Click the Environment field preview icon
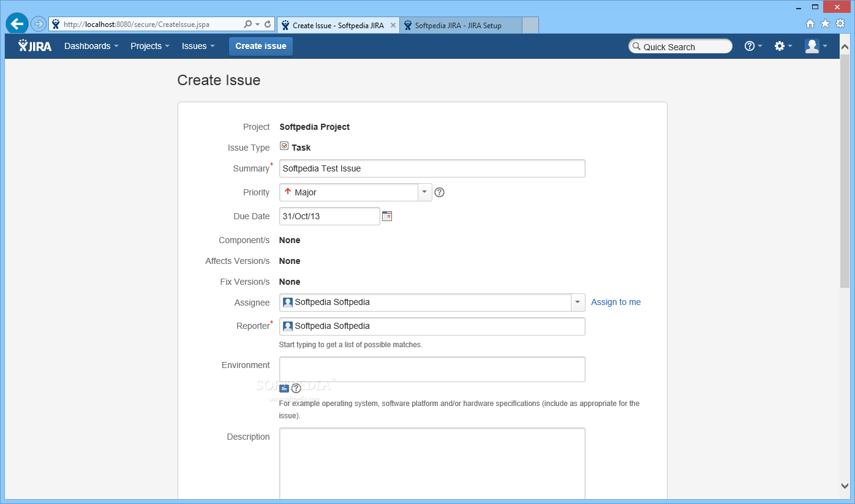Image resolution: width=855 pixels, height=504 pixels. (284, 388)
